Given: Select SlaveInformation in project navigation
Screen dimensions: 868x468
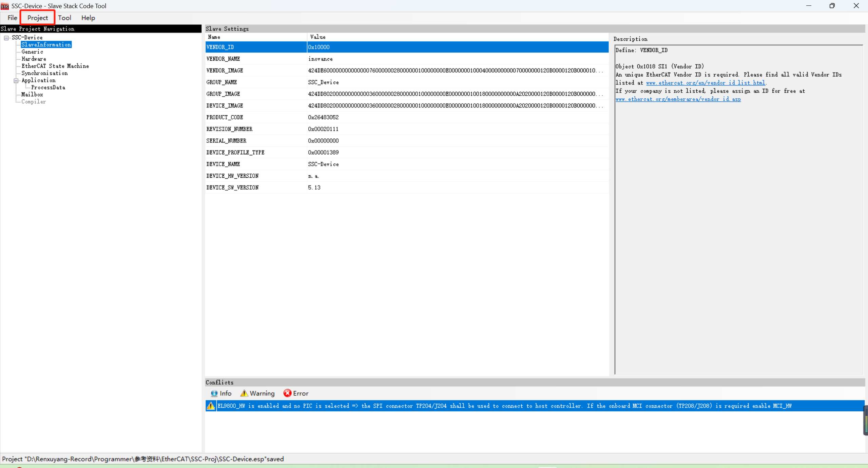Looking at the screenshot, I should point(46,44).
